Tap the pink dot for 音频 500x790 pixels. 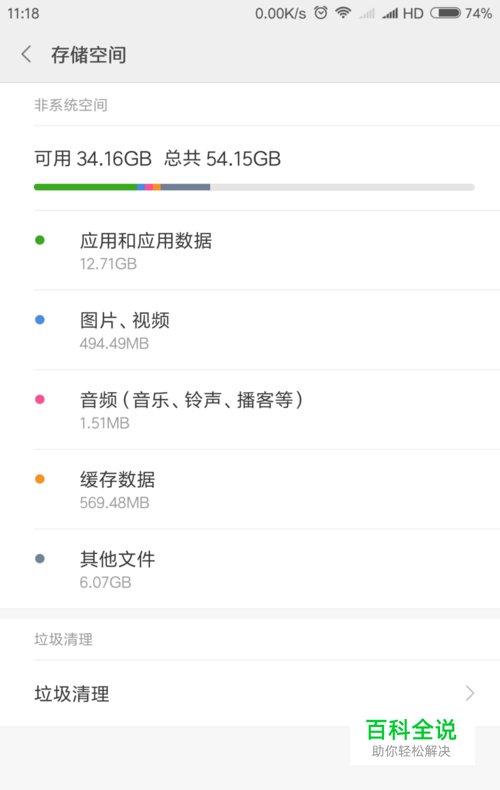tap(40, 399)
